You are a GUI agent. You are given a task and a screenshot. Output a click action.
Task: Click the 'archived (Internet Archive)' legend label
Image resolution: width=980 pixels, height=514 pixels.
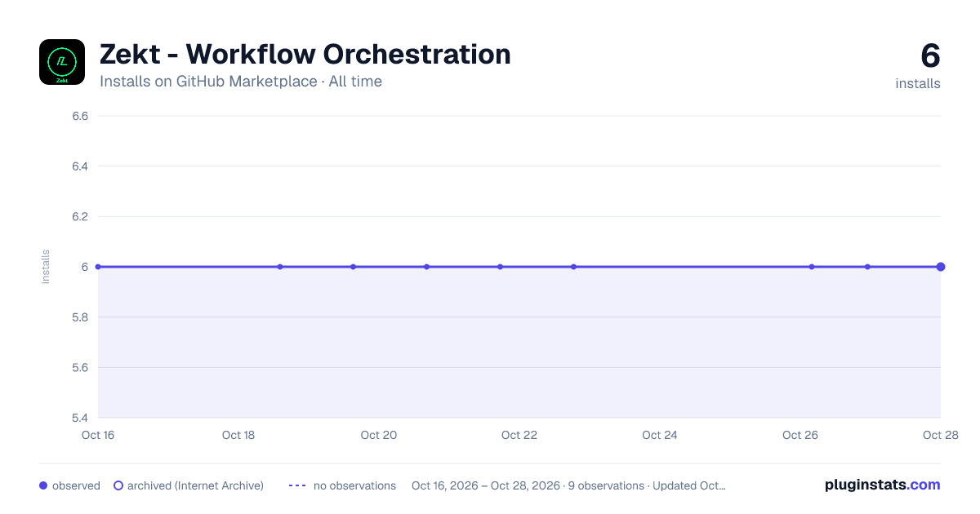coord(195,485)
